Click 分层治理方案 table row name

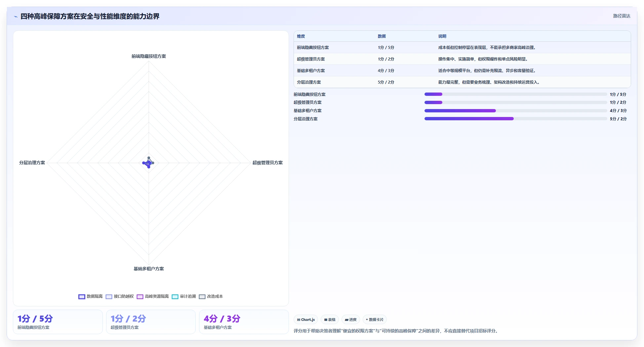(x=309, y=82)
